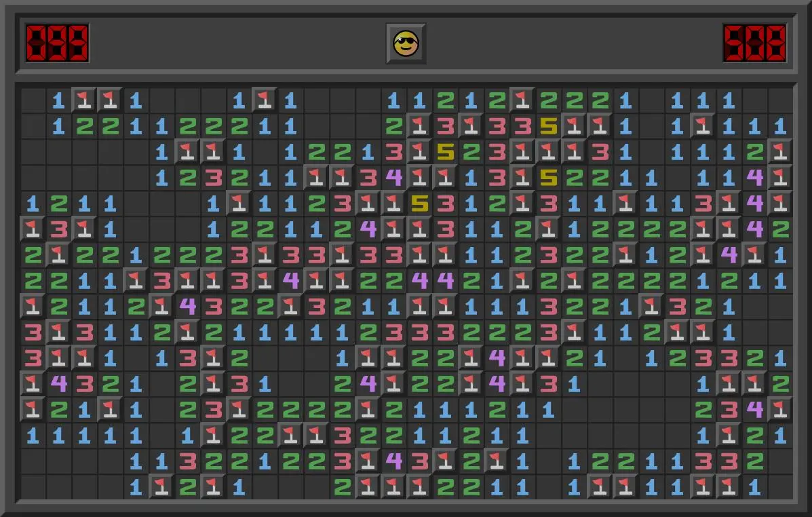Click the purple 4 in the eleventh row
Viewport: 812px width, 517px height.
click(x=497, y=358)
